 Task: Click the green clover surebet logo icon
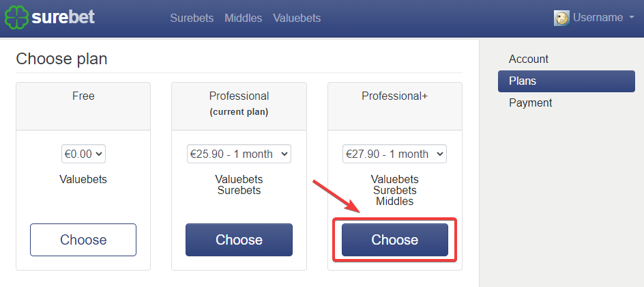click(16, 18)
